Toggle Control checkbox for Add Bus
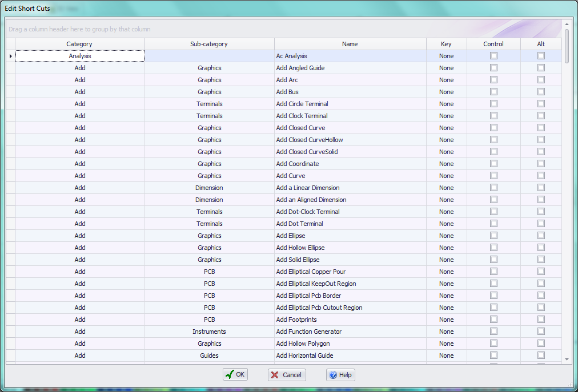The width and height of the screenshot is (578, 392). (493, 92)
